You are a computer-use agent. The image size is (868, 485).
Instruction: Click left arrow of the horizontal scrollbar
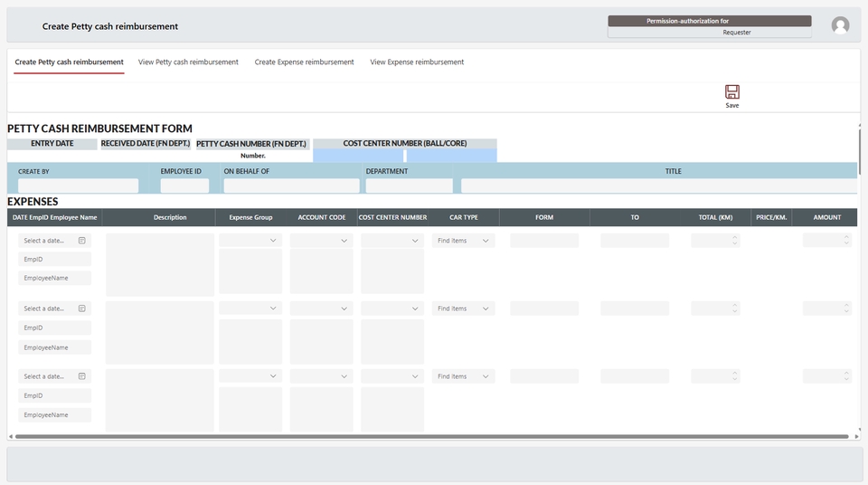tap(11, 437)
